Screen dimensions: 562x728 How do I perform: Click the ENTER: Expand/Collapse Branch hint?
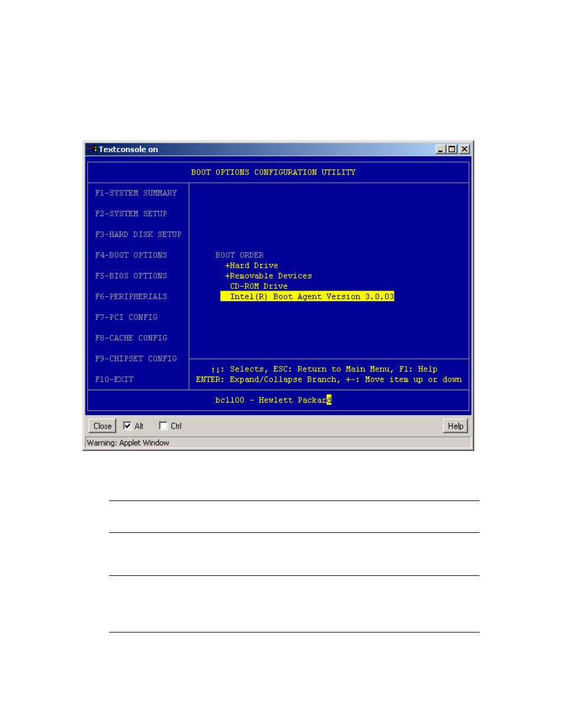268,380
